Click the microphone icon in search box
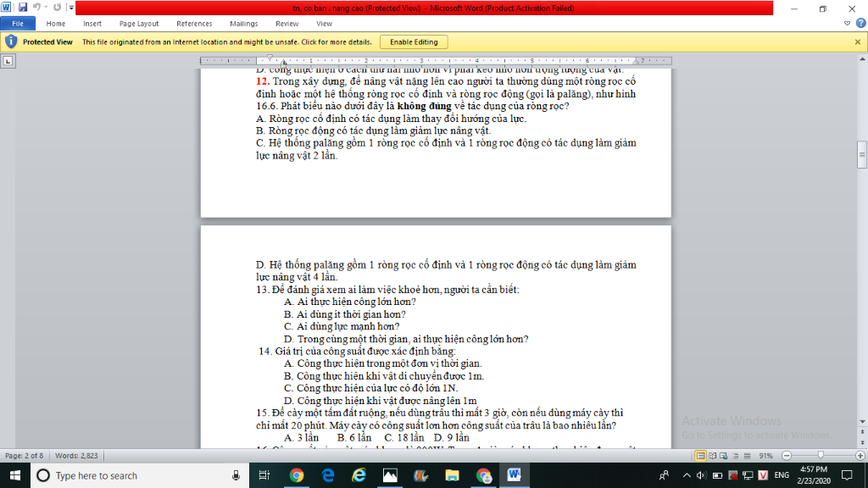 tap(236, 475)
